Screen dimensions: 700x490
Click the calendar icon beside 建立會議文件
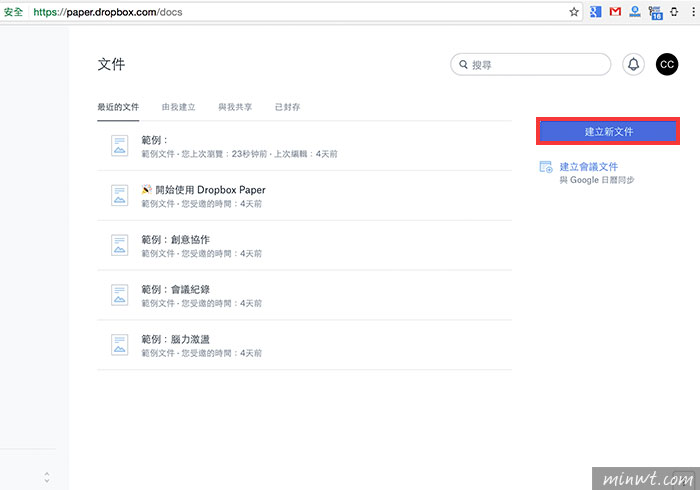pos(546,167)
